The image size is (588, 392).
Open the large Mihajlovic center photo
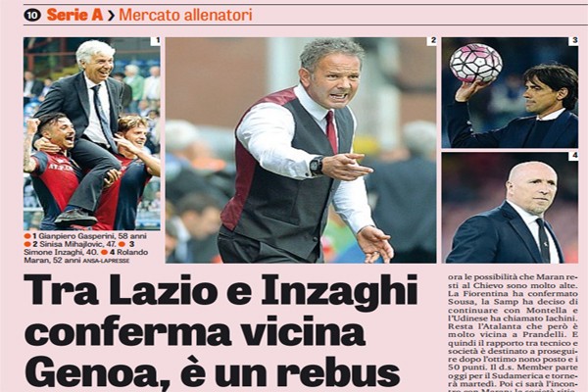click(301, 150)
